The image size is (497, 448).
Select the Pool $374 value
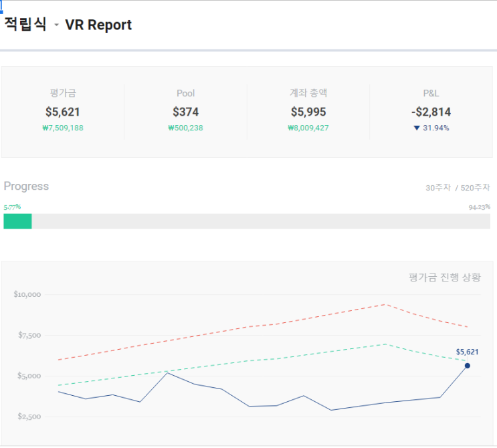coord(185,112)
